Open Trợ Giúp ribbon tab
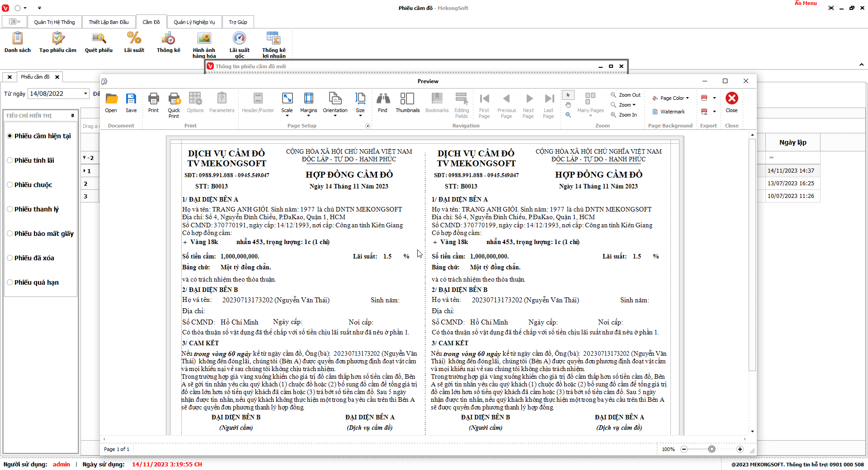The width and height of the screenshot is (868, 470). pyautogui.click(x=238, y=22)
